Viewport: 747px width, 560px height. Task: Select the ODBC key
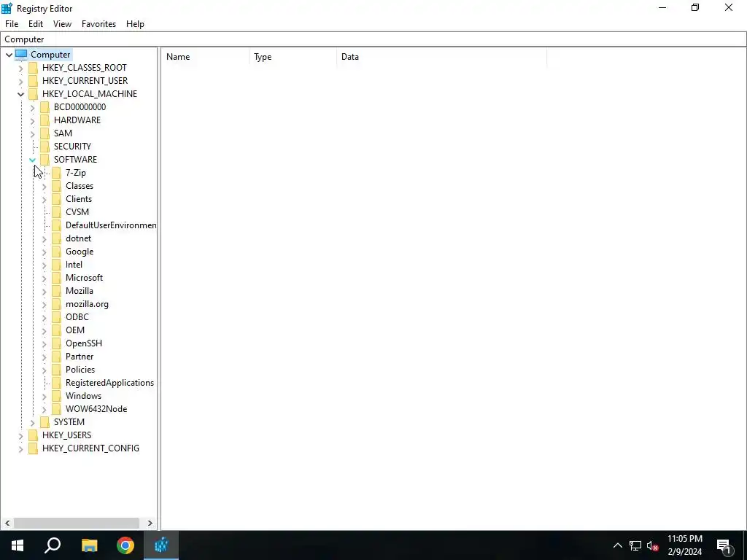pos(77,316)
